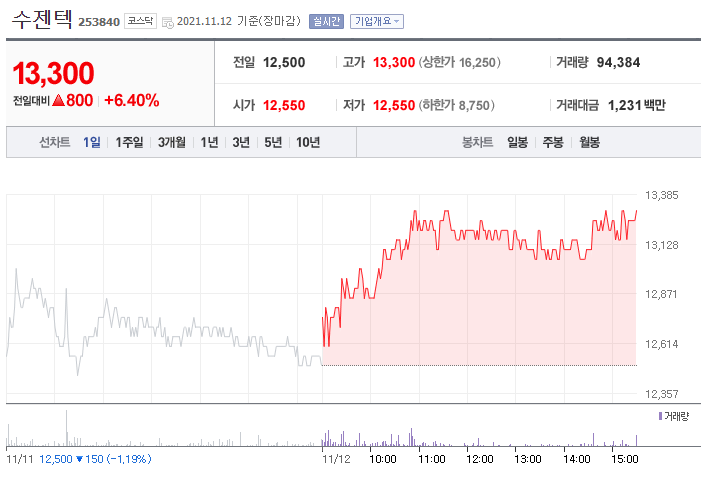
Task: Click the 저가 value 12,550
Action: 394,105
